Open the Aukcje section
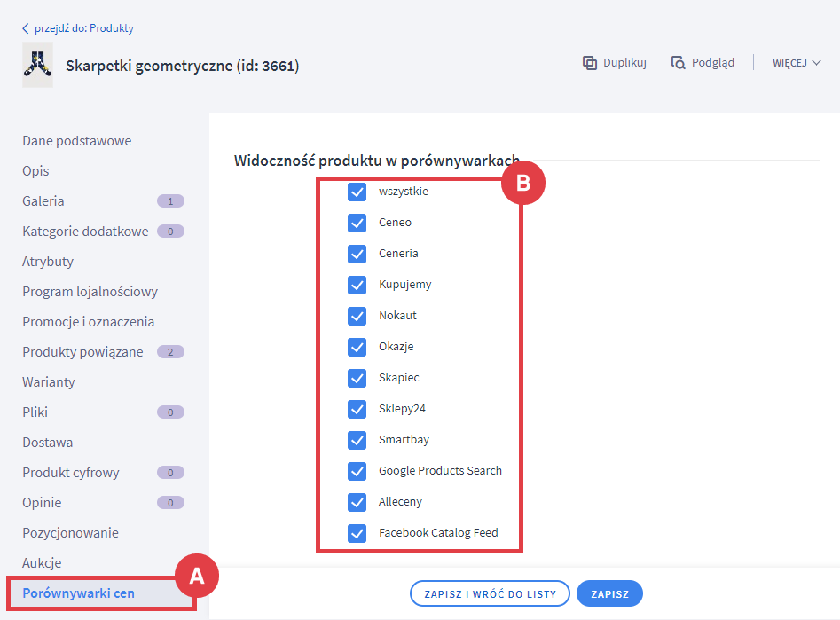 point(42,563)
